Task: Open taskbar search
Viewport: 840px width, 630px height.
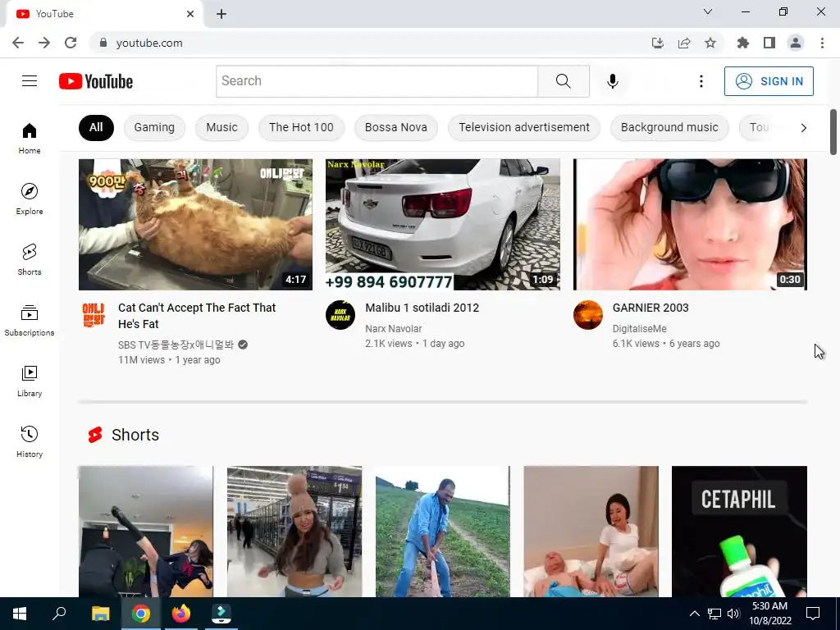Action: [59, 614]
